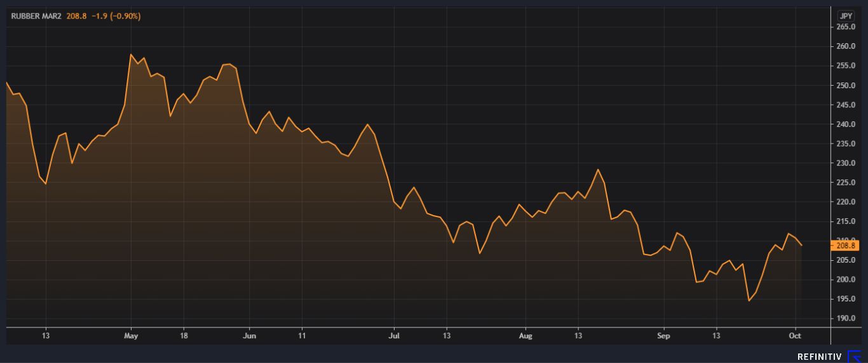Click the 250.0 price axis label

(x=845, y=86)
